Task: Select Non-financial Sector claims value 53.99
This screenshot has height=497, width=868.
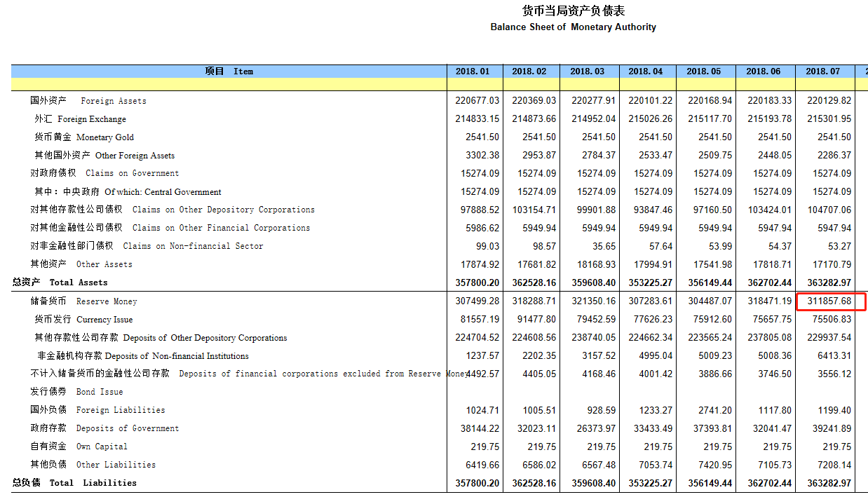Action: click(x=720, y=246)
